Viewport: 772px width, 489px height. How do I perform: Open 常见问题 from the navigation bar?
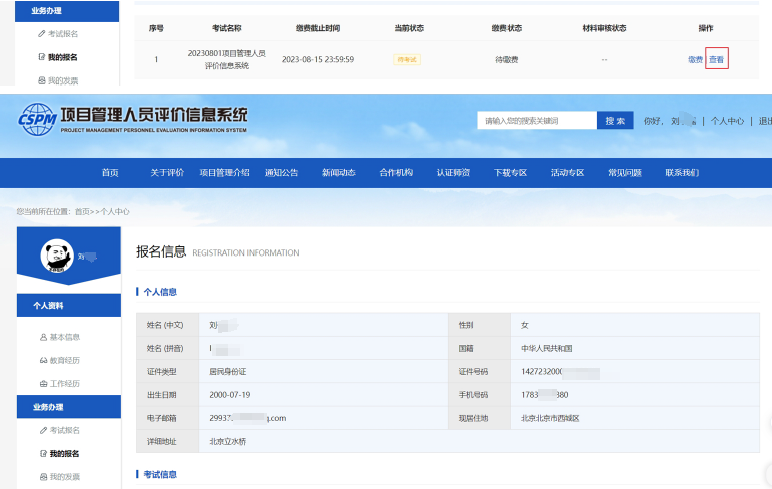point(625,173)
